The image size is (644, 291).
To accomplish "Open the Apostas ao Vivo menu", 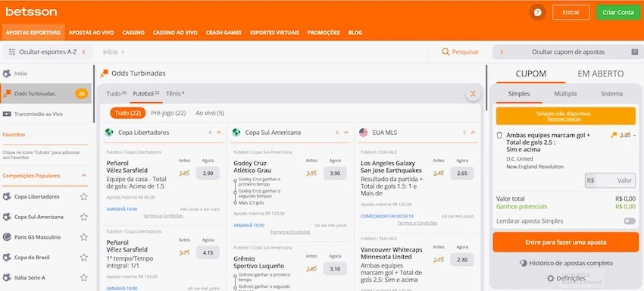I will click(x=91, y=33).
